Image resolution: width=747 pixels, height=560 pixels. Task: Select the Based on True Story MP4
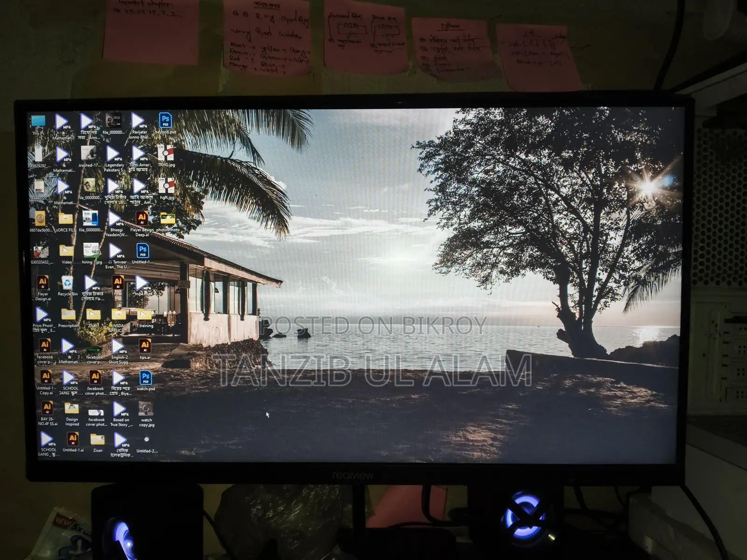tap(121, 414)
